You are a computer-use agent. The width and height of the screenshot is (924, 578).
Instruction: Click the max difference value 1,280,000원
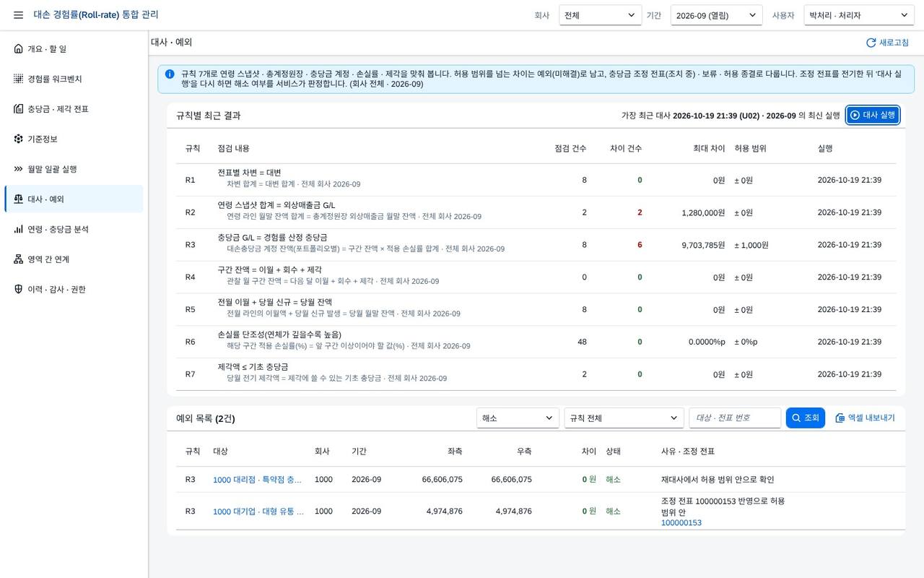[703, 212]
